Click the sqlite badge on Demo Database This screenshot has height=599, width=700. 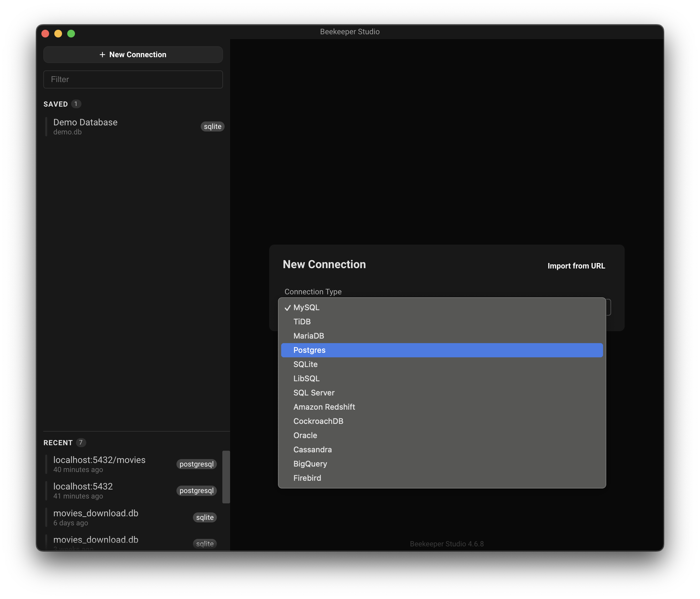(x=212, y=126)
